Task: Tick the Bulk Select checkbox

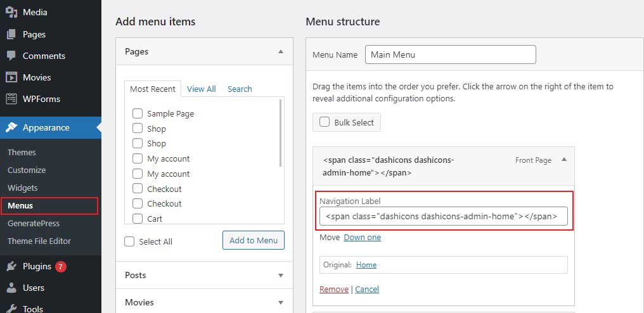Action: click(325, 122)
